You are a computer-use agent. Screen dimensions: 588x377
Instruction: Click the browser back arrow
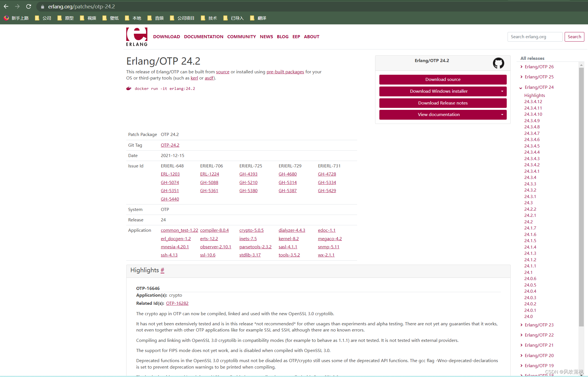click(x=6, y=6)
